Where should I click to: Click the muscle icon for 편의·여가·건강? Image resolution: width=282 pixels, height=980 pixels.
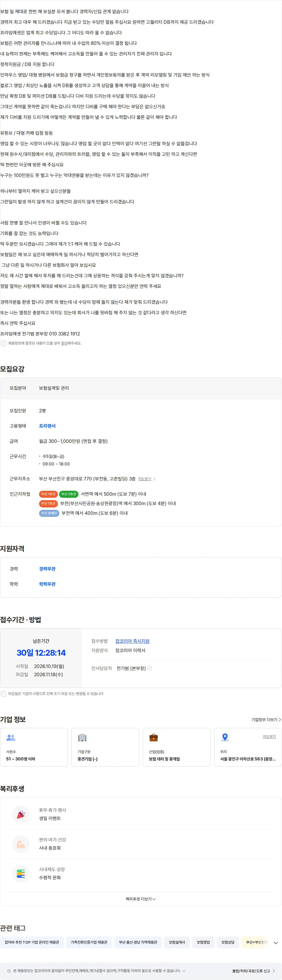tap(21, 844)
